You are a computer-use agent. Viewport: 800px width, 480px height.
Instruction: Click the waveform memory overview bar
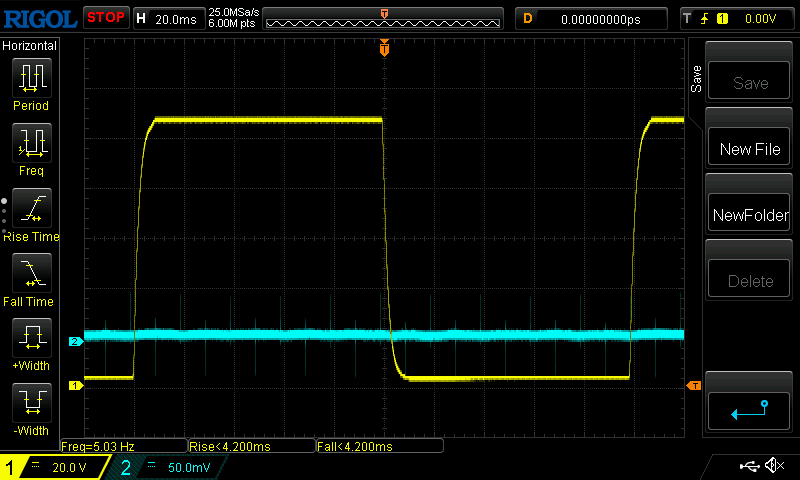[384, 18]
